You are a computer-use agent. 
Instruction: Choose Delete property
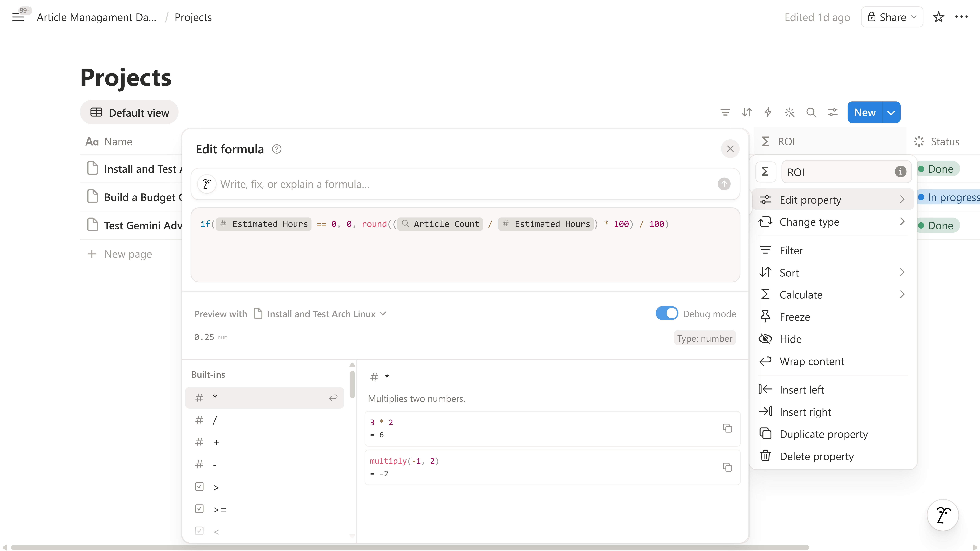tap(833, 456)
